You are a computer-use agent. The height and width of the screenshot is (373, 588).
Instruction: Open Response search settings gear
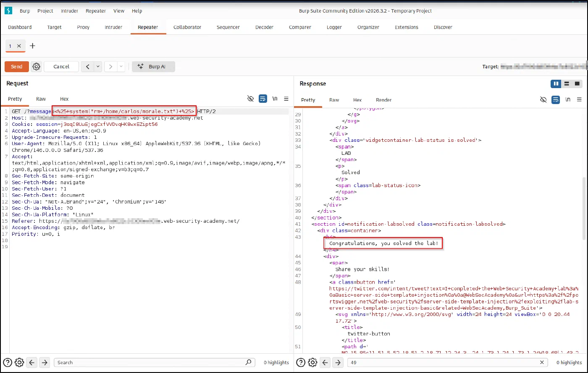(312, 363)
